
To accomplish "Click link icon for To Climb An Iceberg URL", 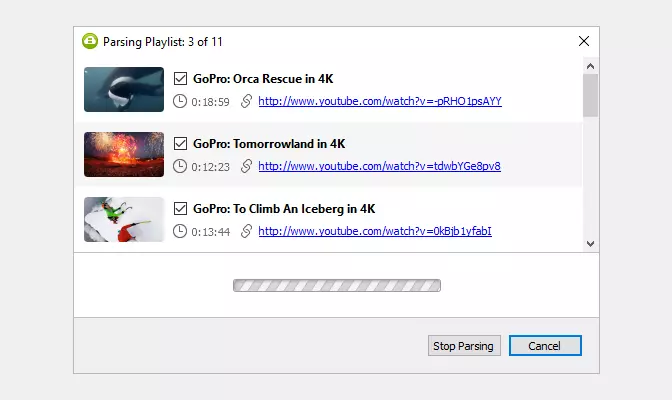I will tap(246, 231).
